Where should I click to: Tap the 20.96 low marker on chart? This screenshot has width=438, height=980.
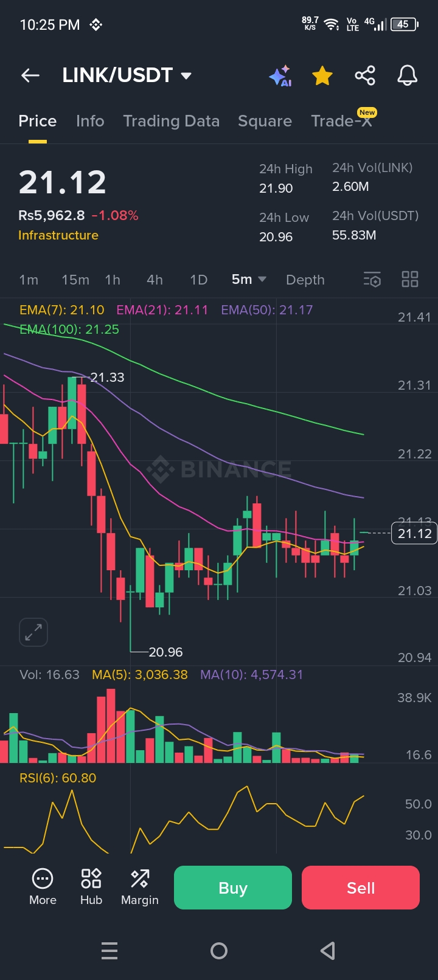[165, 652]
